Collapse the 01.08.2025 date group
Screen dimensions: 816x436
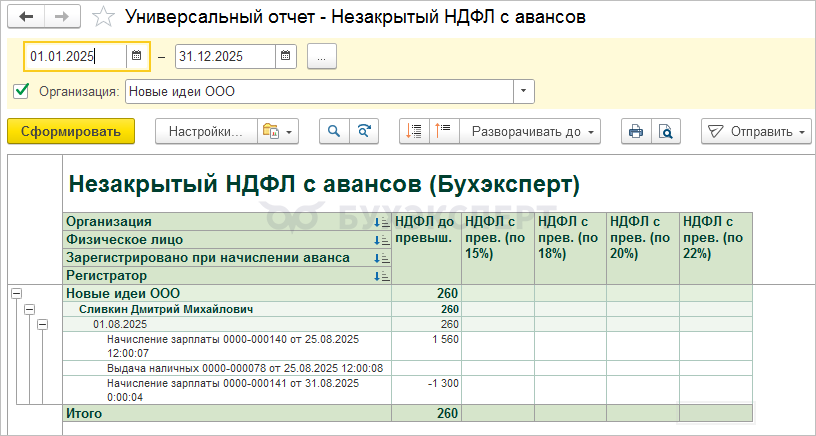(42, 325)
